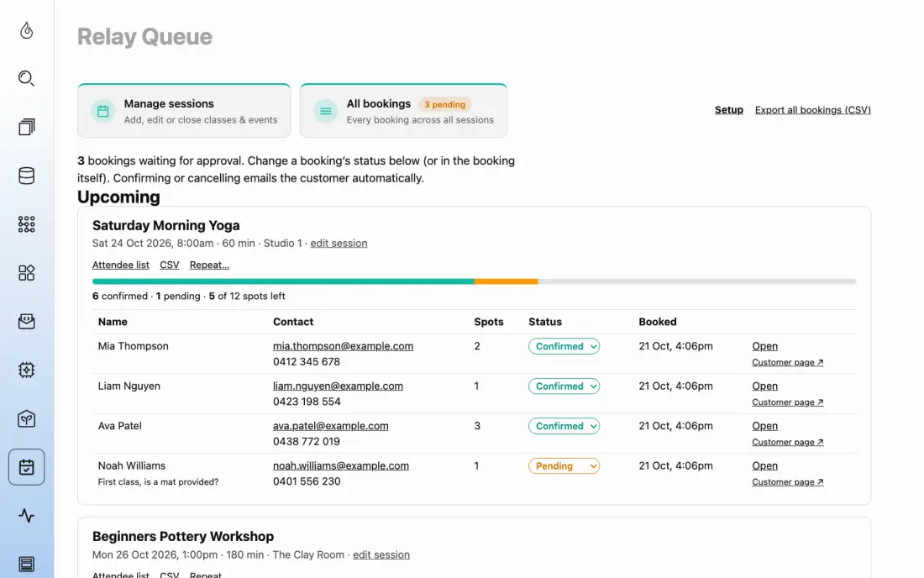This screenshot has width=924, height=578.
Task: Change Mia Thompson's Confirmed status dropdown
Action: point(564,346)
